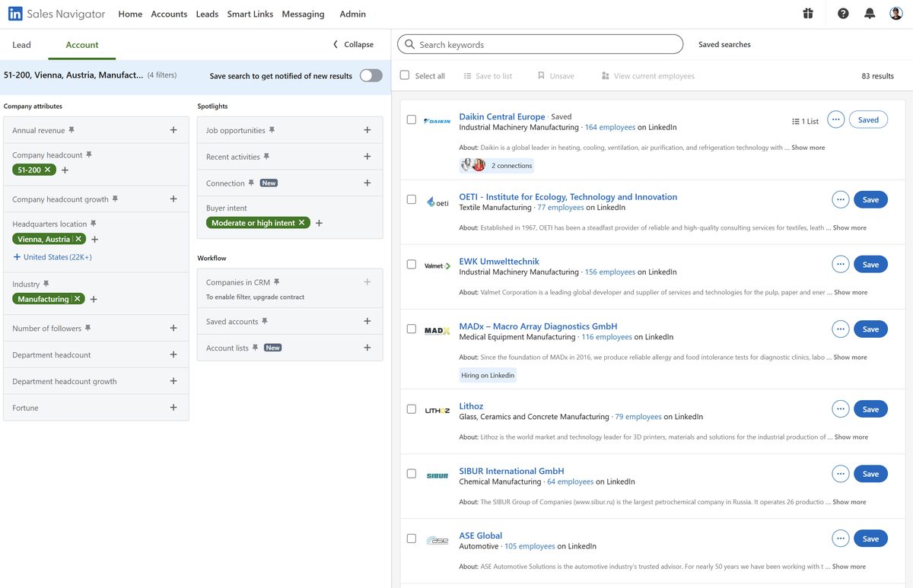Screen dimensions: 913x588
Task: Open the gift promotions icon
Action: 808,13
